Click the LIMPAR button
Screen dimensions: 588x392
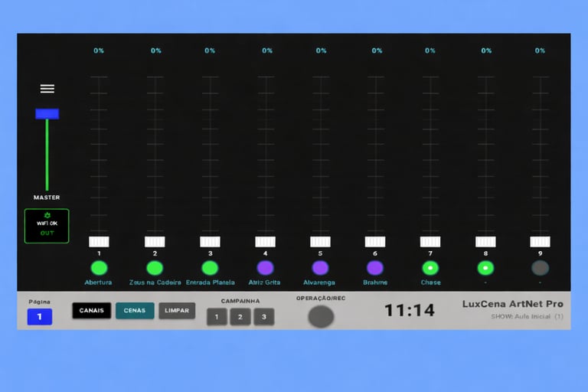177,311
